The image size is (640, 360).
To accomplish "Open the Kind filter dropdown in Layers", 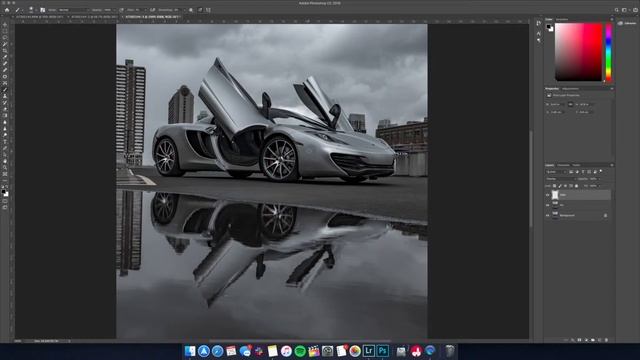I will click(556, 172).
